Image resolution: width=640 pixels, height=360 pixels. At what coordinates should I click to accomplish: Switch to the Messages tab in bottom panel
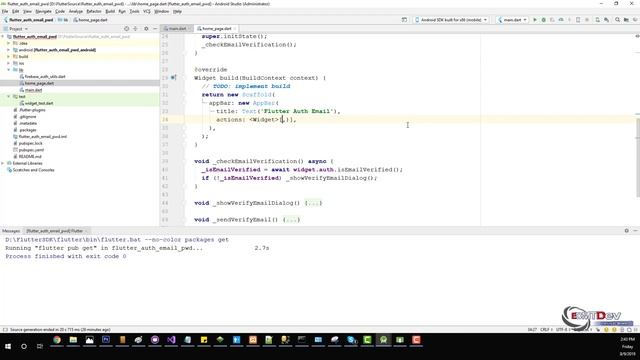pos(11,231)
